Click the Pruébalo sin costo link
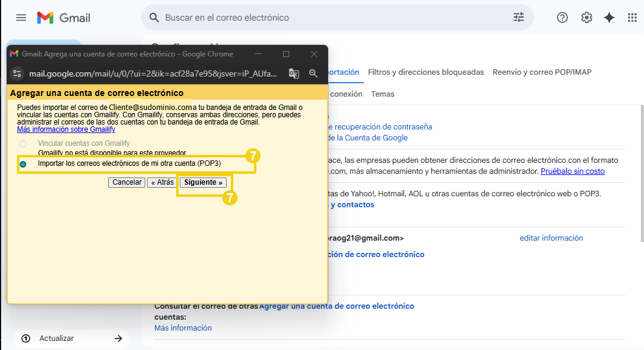The height and width of the screenshot is (350, 644). pos(572,171)
